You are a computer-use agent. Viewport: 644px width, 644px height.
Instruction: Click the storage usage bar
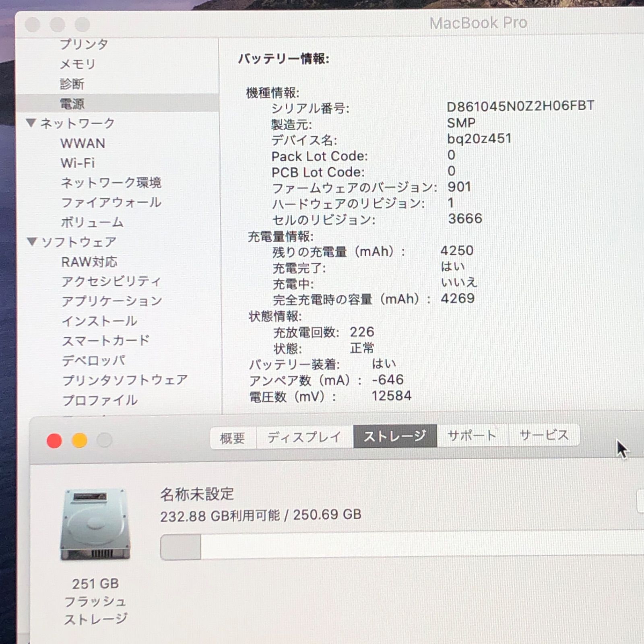(x=401, y=545)
